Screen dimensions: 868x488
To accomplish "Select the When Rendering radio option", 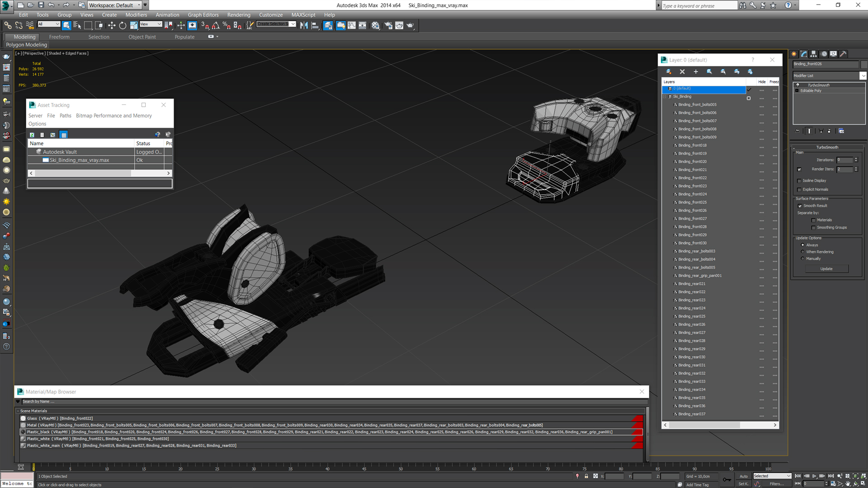I will tap(803, 252).
